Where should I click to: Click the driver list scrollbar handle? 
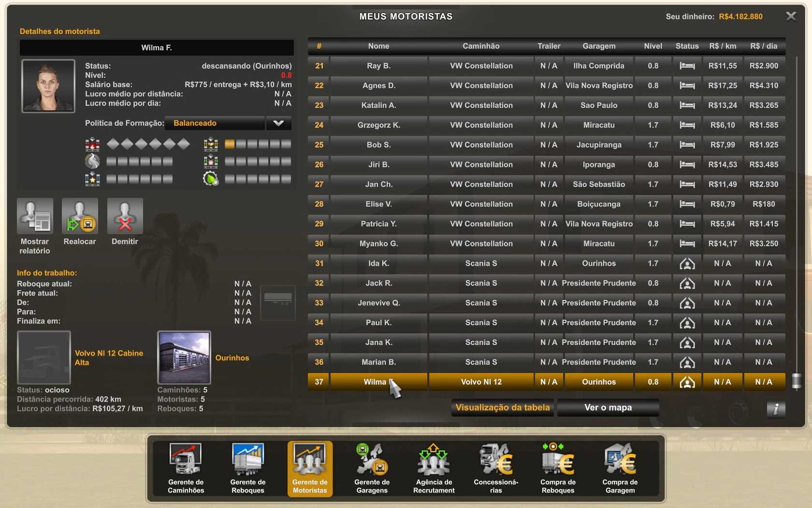click(797, 381)
